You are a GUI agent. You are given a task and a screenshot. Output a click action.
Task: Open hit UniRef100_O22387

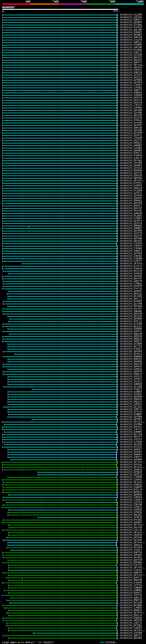[131, 75]
